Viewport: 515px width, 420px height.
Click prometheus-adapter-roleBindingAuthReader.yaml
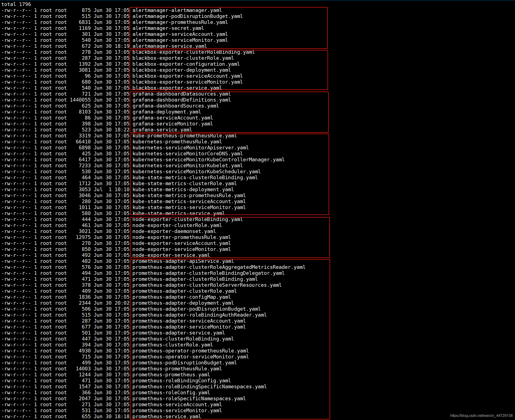coord(199,315)
